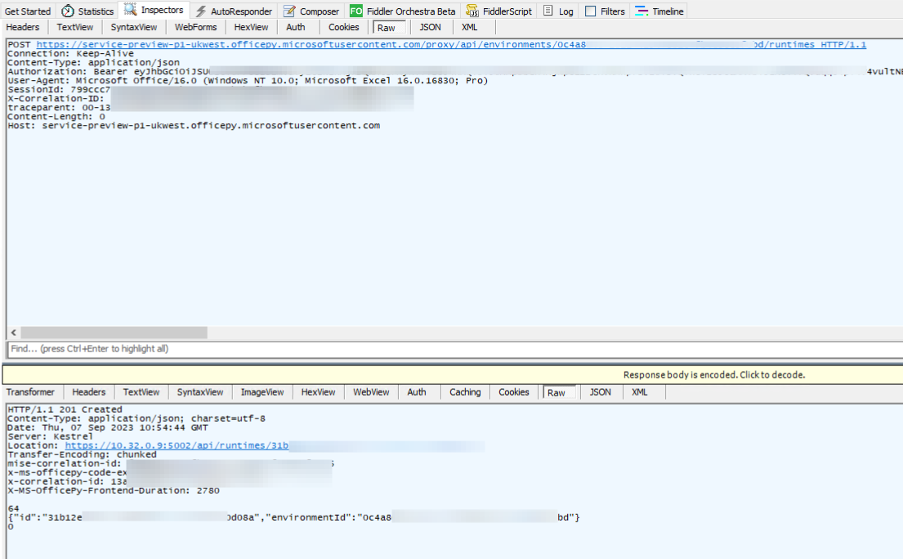Screen dimensions: 904x560
Task: Click the Composer pencil icon
Action: point(289,11)
